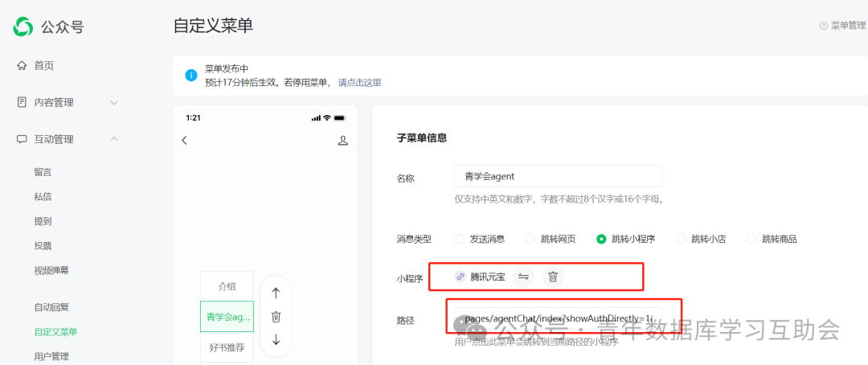Select the 发送消息 radio button
This screenshot has height=365, width=868.
[x=459, y=240]
